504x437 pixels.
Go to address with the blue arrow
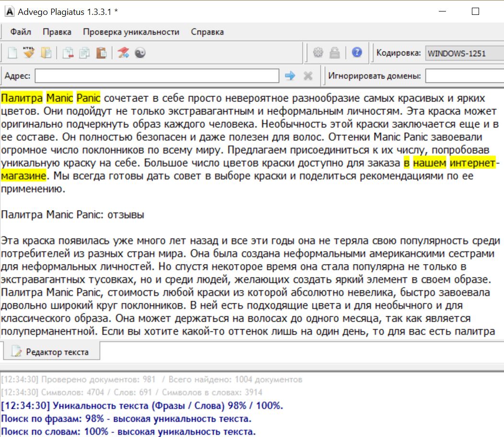point(290,76)
